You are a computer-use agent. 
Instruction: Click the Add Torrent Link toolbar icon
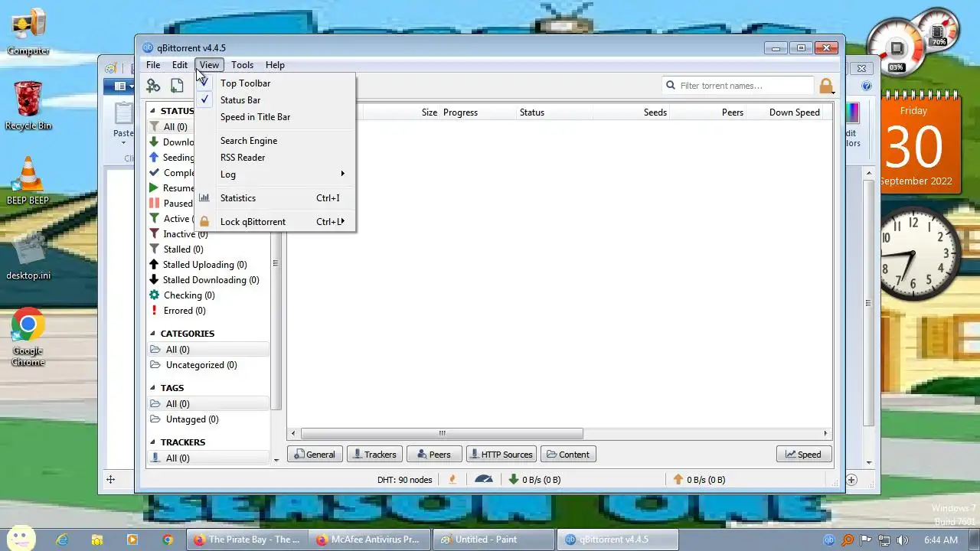(x=153, y=86)
